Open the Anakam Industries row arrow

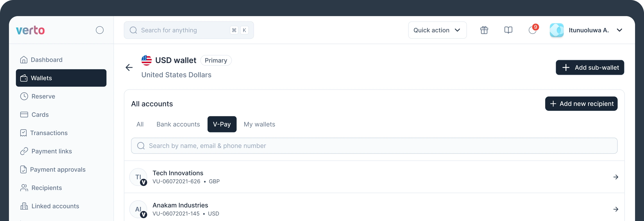(616, 209)
